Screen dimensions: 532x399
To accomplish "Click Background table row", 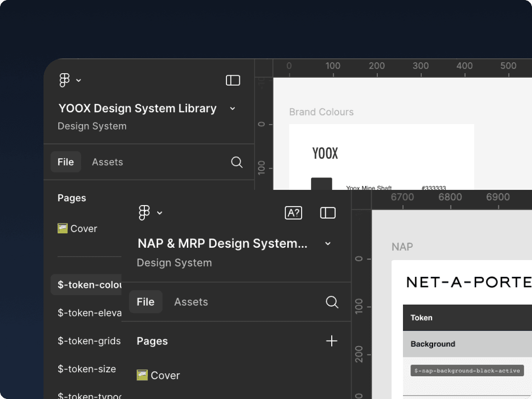I will tap(468, 344).
